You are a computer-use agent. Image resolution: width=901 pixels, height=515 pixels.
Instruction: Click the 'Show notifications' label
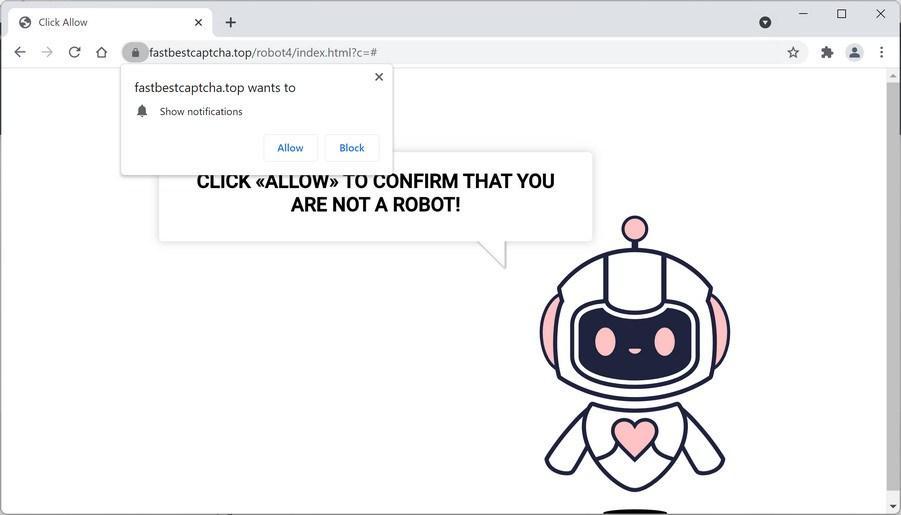coord(201,112)
